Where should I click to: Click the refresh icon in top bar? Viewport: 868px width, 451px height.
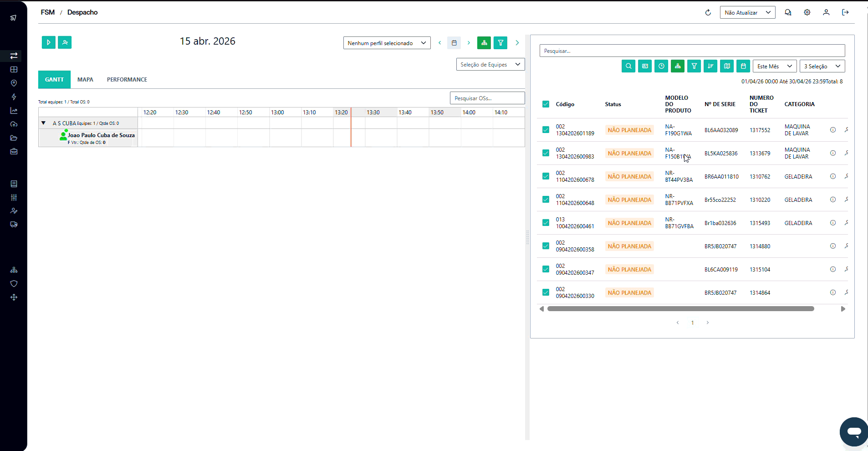pos(708,12)
